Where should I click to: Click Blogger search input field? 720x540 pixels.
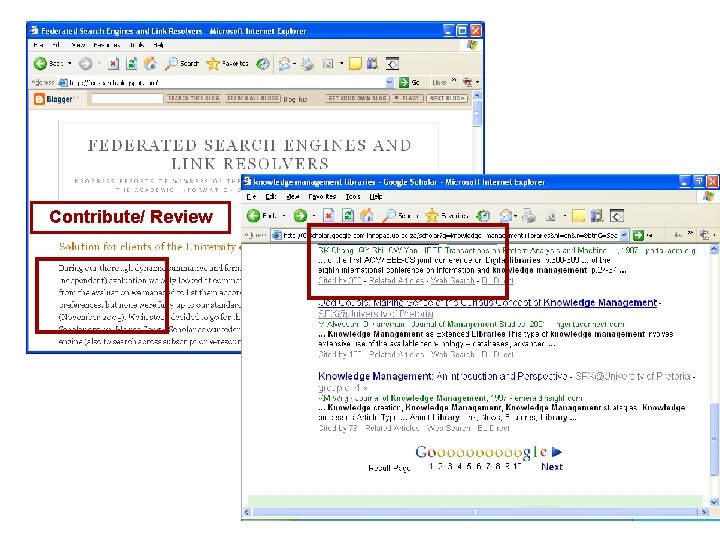[127, 98]
